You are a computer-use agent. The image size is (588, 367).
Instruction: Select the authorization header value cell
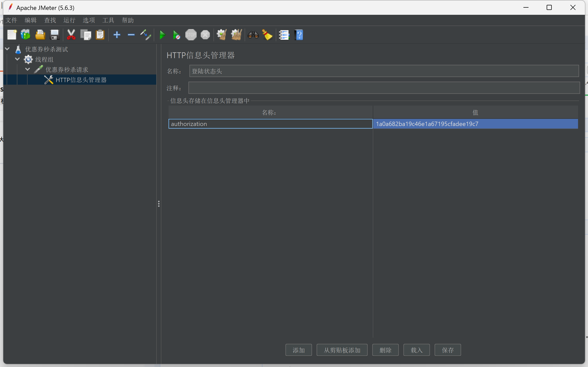(475, 124)
